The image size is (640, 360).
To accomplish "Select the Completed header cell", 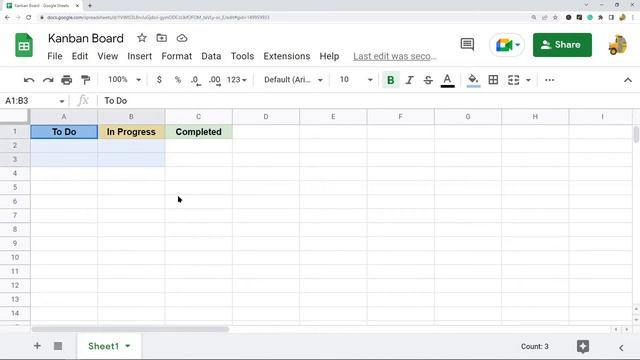I will point(198,132).
